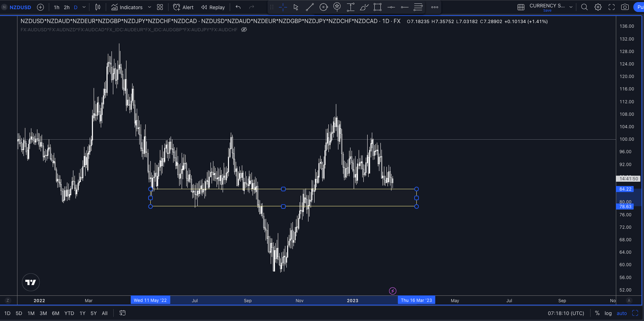The height and width of the screenshot is (321, 644).
Task: Take a chart snapshot with the camera icon
Action: point(625,7)
